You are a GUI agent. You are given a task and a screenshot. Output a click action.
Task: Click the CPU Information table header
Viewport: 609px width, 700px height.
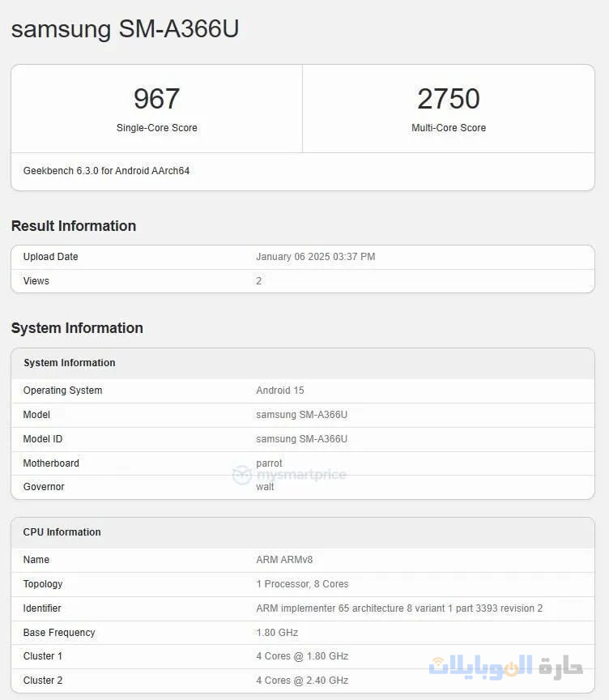pos(62,532)
